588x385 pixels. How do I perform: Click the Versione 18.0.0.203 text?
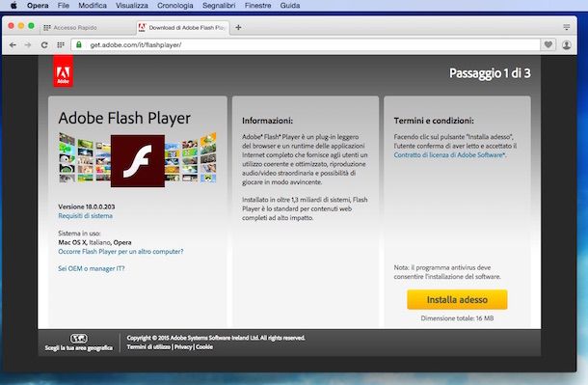click(x=87, y=206)
